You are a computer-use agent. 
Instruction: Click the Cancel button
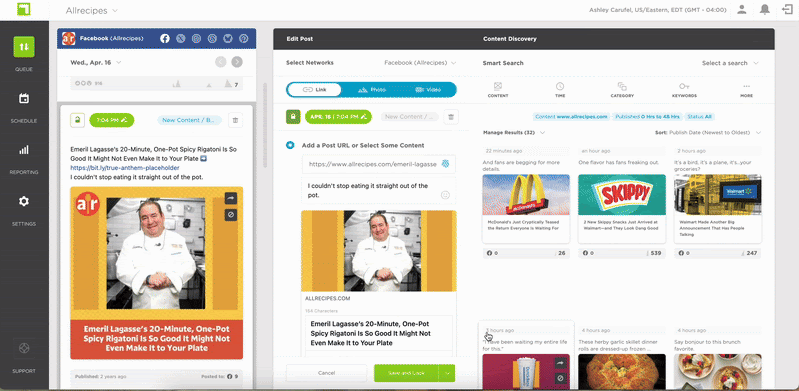pyautogui.click(x=326, y=373)
